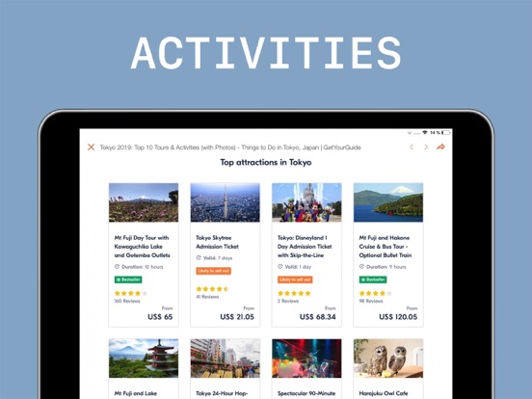The width and height of the screenshot is (532, 399).
Task: Close the in-app browser with the X icon
Action: [x=91, y=146]
